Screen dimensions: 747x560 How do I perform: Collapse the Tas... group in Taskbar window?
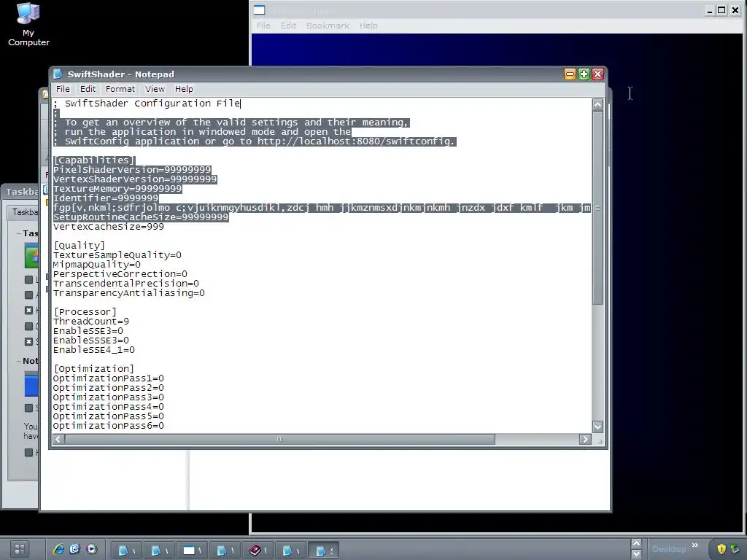18,233
